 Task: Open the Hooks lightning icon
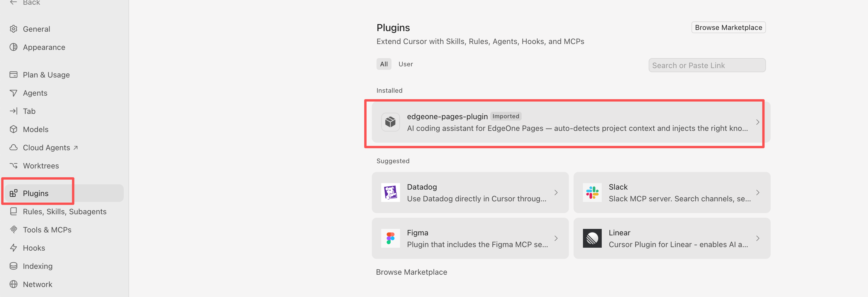point(13,248)
